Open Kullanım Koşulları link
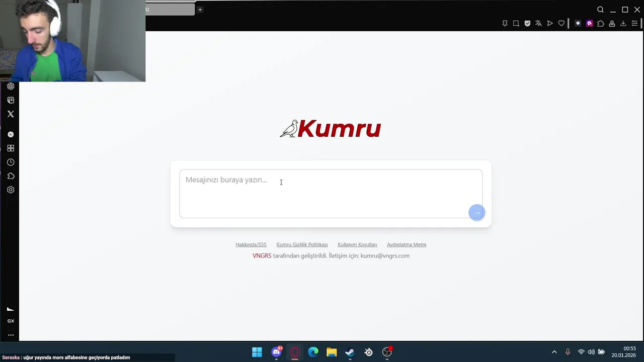 (357, 245)
